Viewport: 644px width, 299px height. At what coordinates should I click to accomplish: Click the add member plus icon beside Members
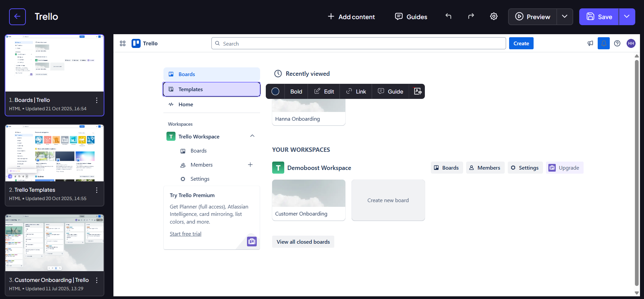[250, 165]
